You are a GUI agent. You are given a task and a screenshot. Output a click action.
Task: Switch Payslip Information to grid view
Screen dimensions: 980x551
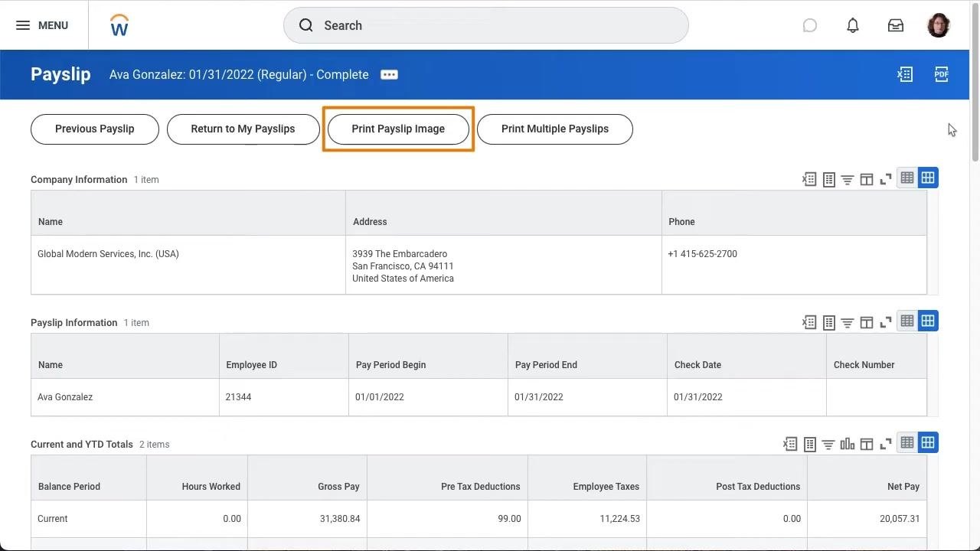pos(928,321)
